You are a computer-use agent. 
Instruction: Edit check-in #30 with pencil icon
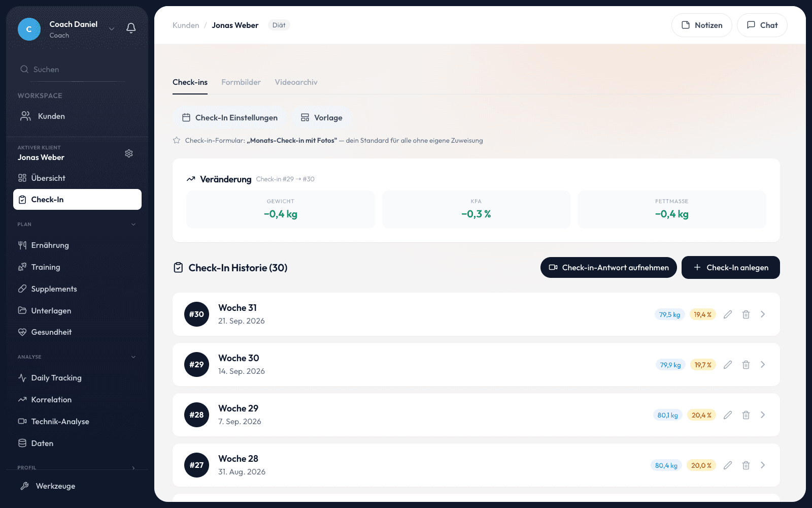tap(728, 314)
